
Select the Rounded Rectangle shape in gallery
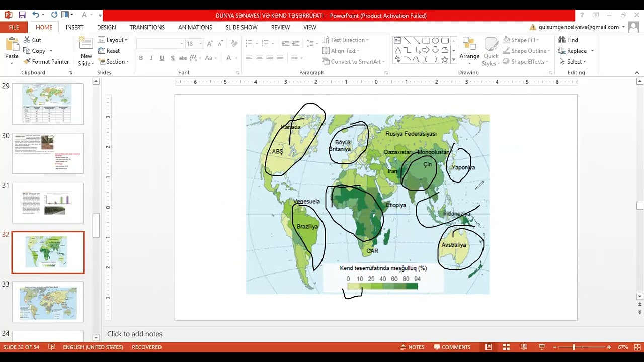point(445,41)
